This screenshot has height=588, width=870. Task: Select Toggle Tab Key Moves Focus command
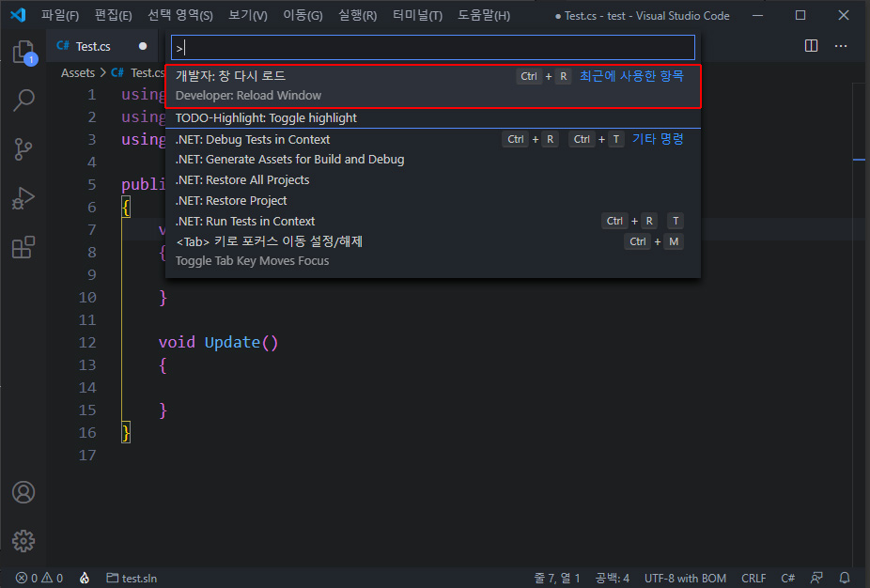pyautogui.click(x=433, y=252)
